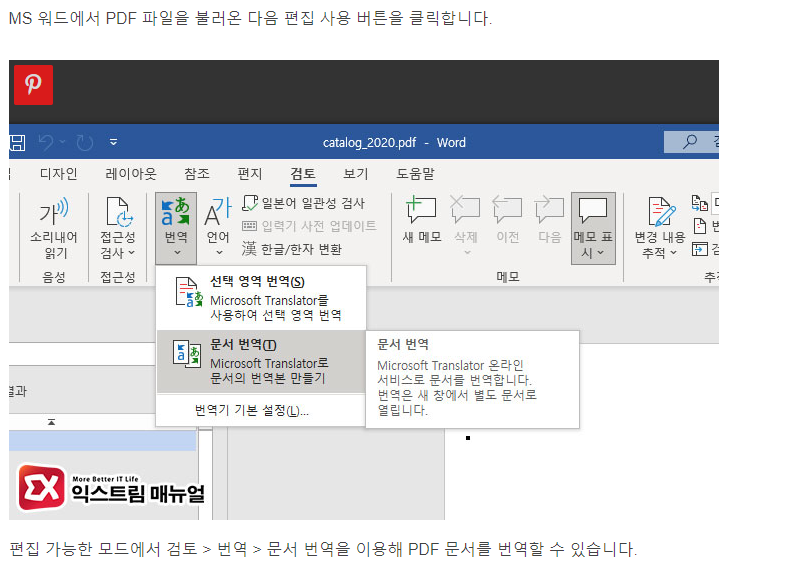Click the Undo arrow in quick access toolbar
Image resolution: width=797 pixels, height=586 pixels.
pyautogui.click(x=46, y=142)
